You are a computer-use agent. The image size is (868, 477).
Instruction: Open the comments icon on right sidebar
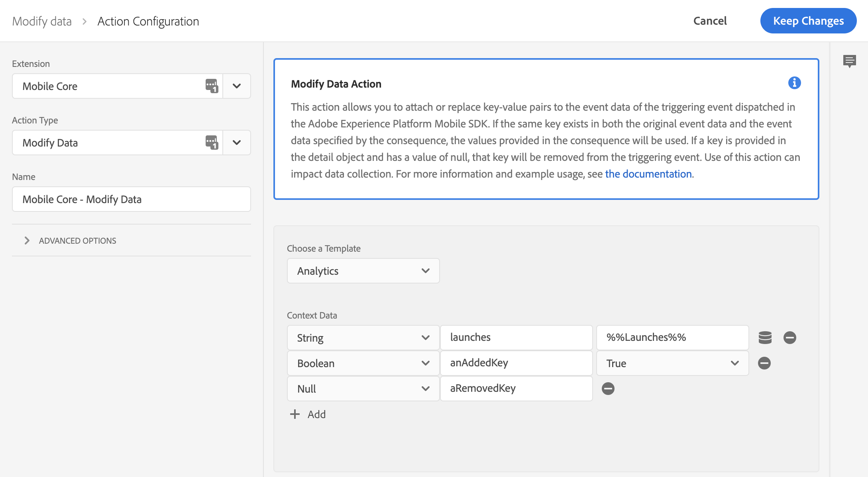(849, 61)
